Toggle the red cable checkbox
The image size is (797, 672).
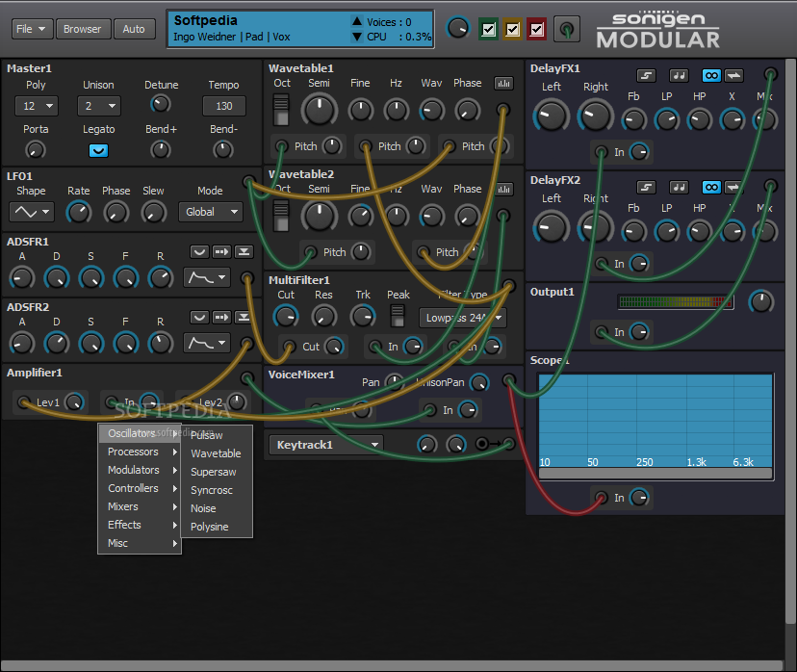coord(537,29)
